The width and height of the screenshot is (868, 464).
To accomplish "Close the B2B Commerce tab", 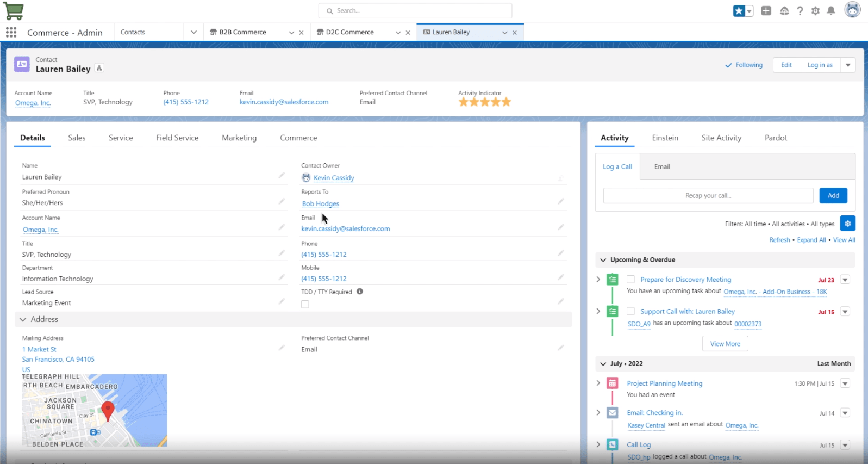I will click(x=301, y=33).
